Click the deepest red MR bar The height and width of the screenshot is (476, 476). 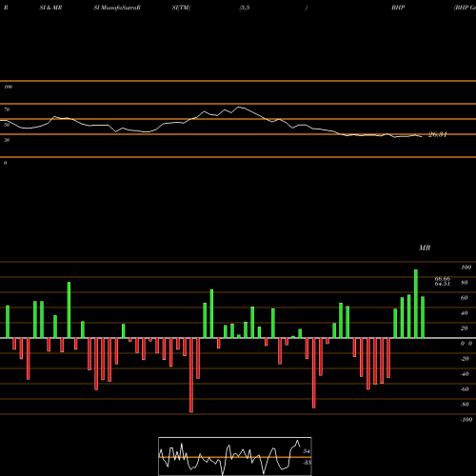coord(191,375)
